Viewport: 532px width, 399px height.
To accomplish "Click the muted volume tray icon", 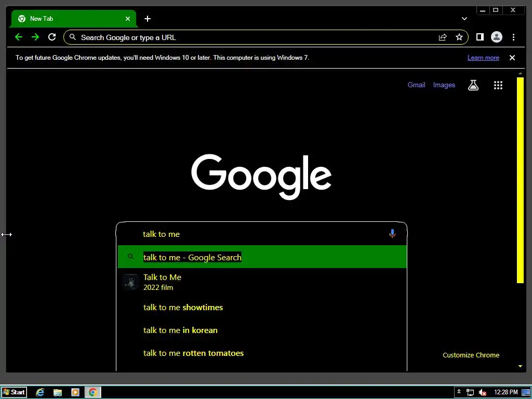I will [x=482, y=393].
